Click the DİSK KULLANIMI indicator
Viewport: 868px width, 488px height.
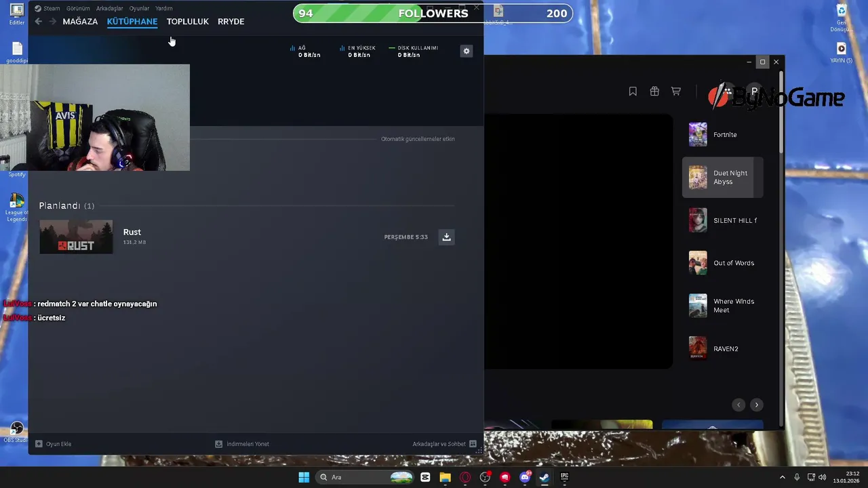[x=414, y=52]
